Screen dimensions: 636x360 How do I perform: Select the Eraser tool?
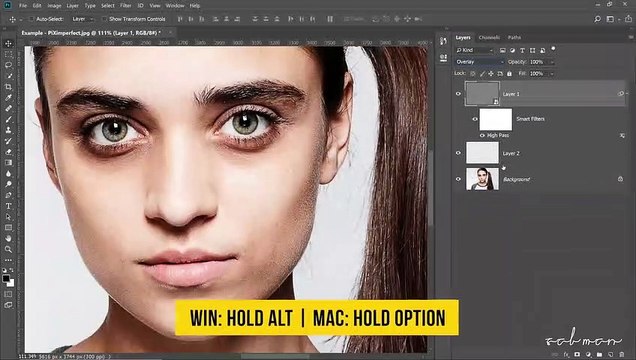click(8, 152)
